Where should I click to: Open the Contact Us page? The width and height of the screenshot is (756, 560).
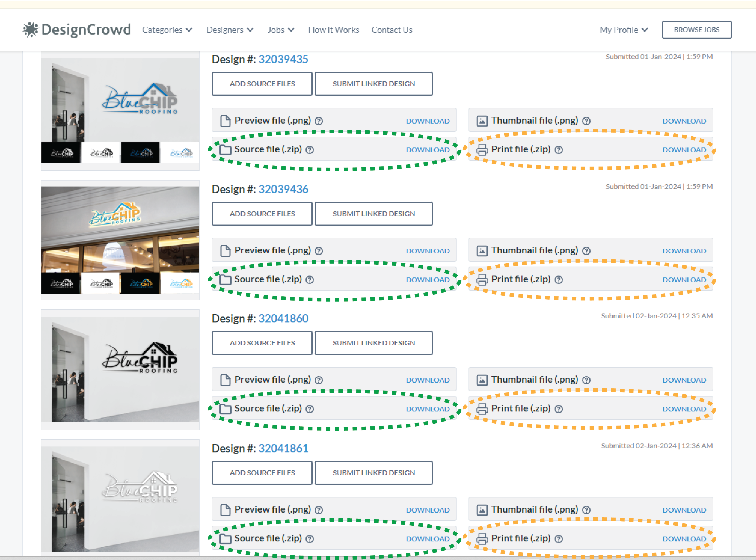[392, 30]
